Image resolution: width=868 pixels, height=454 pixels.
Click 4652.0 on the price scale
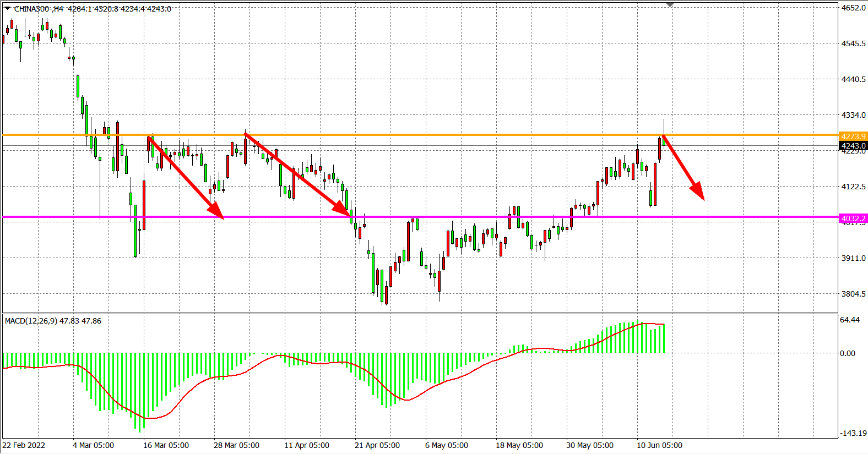coord(853,8)
